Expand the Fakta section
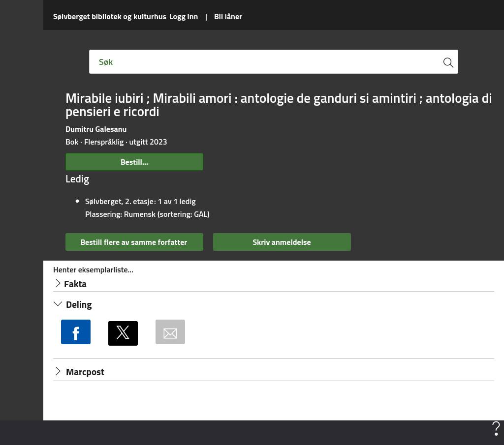The height and width of the screenshot is (445, 504). point(75,284)
